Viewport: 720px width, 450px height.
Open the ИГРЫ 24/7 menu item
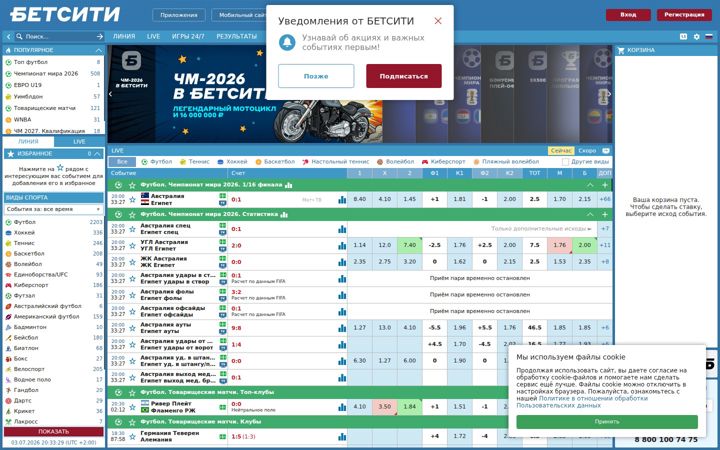188,36
